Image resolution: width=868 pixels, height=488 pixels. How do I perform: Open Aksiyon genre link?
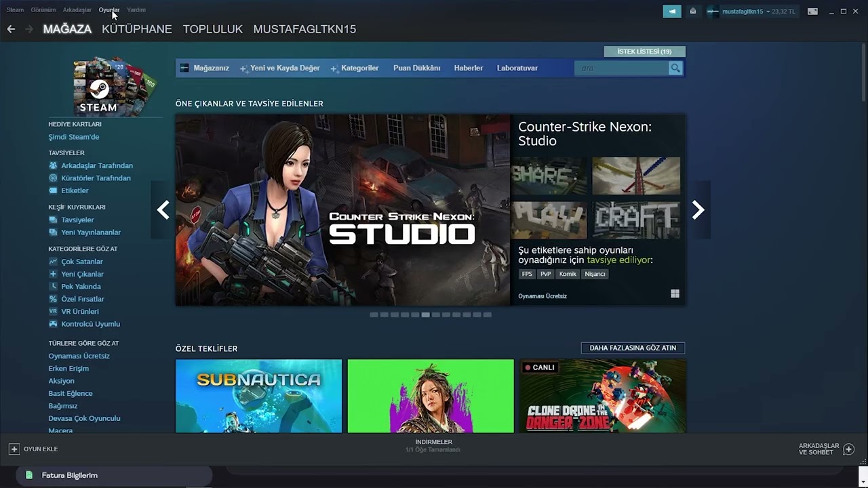coord(61,381)
